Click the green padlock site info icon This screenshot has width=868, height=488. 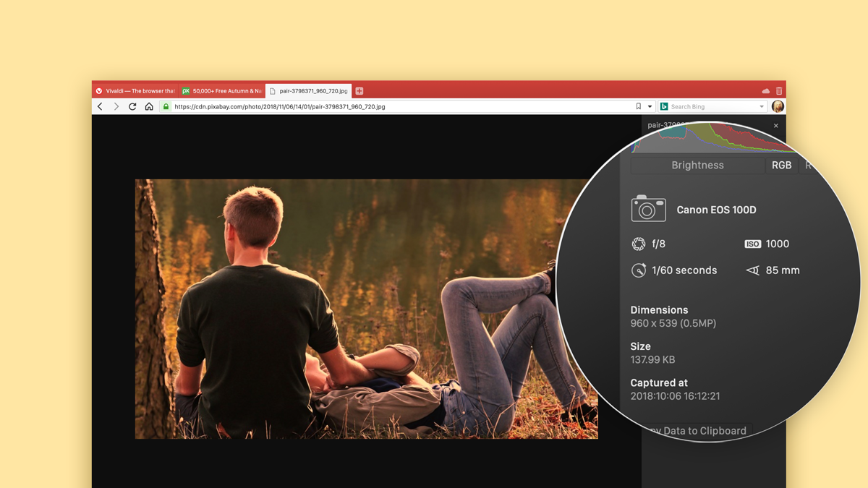(x=166, y=106)
